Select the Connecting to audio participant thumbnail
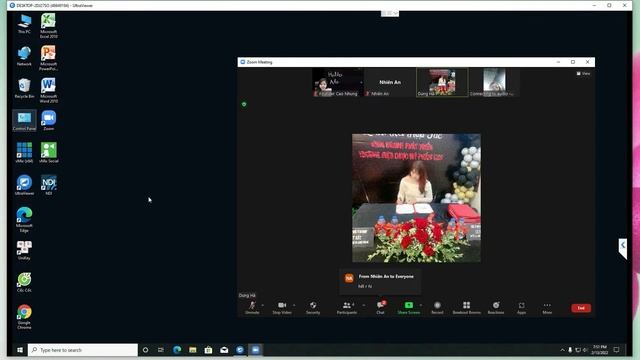 tap(494, 82)
